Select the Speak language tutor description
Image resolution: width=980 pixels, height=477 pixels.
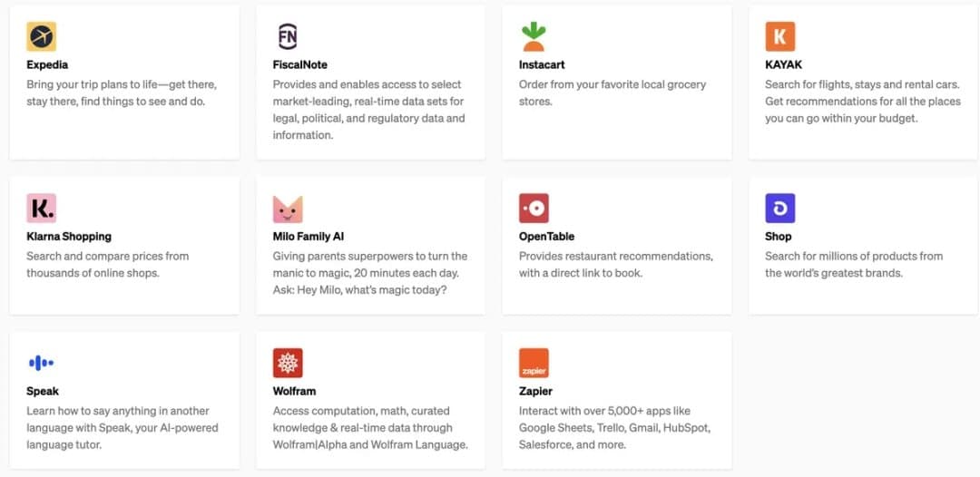(122, 428)
